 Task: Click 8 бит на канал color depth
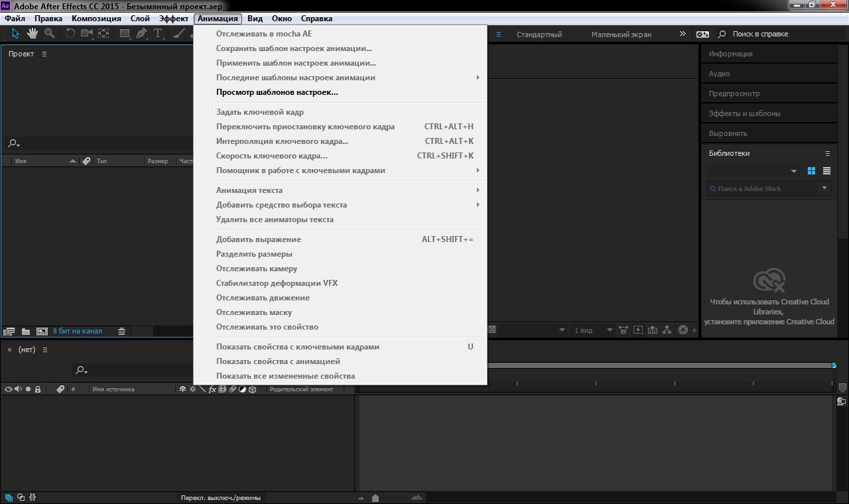[78, 331]
